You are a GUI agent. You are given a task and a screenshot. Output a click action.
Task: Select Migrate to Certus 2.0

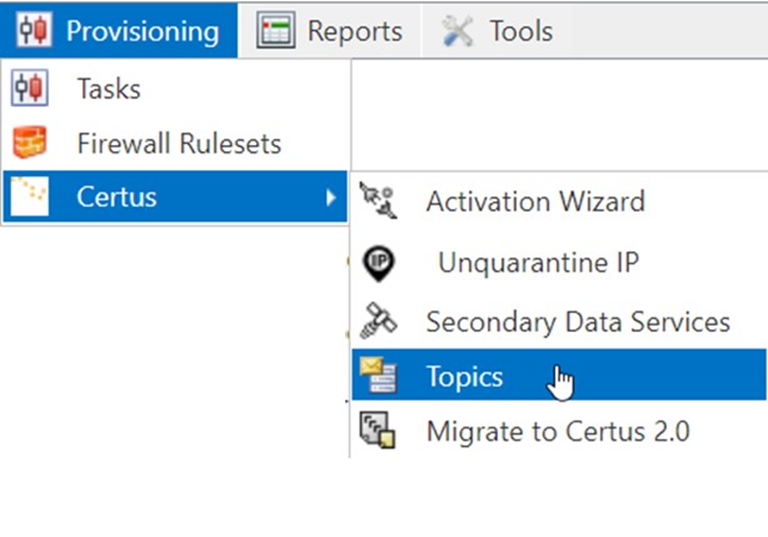[x=557, y=431]
